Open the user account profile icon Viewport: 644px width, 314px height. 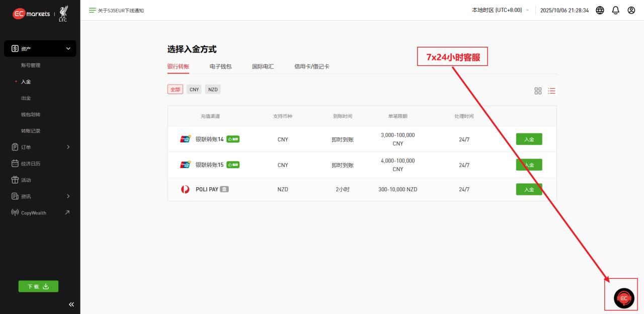[630, 10]
